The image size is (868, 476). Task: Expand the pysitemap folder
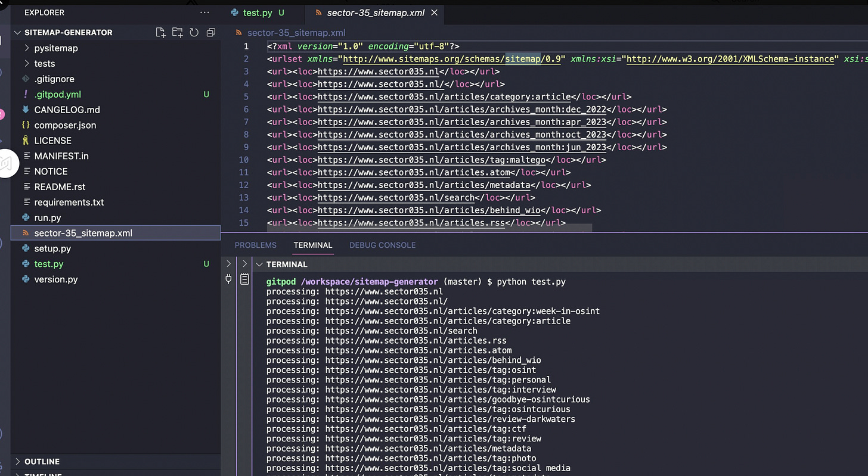coord(55,48)
